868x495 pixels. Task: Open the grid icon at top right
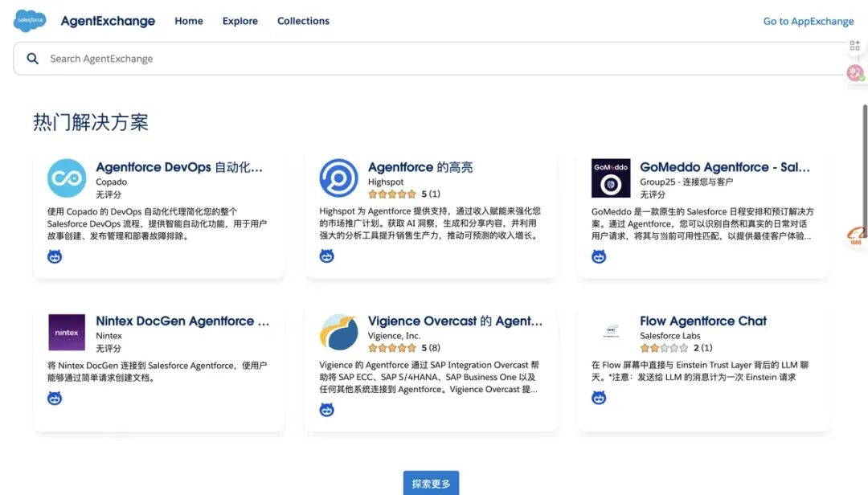(855, 46)
